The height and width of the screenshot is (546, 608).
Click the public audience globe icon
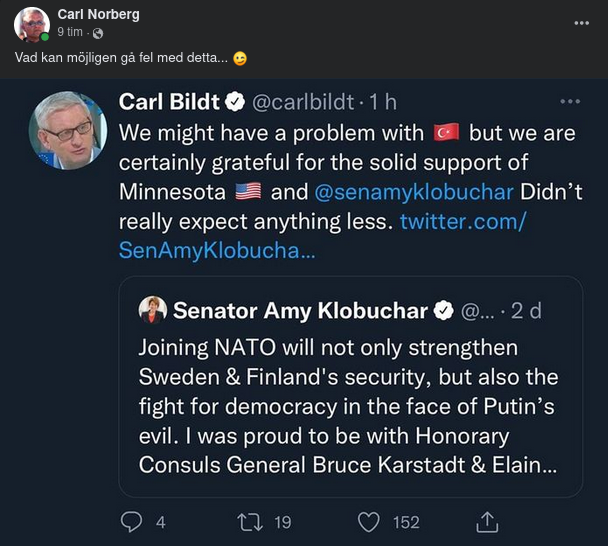(x=98, y=33)
